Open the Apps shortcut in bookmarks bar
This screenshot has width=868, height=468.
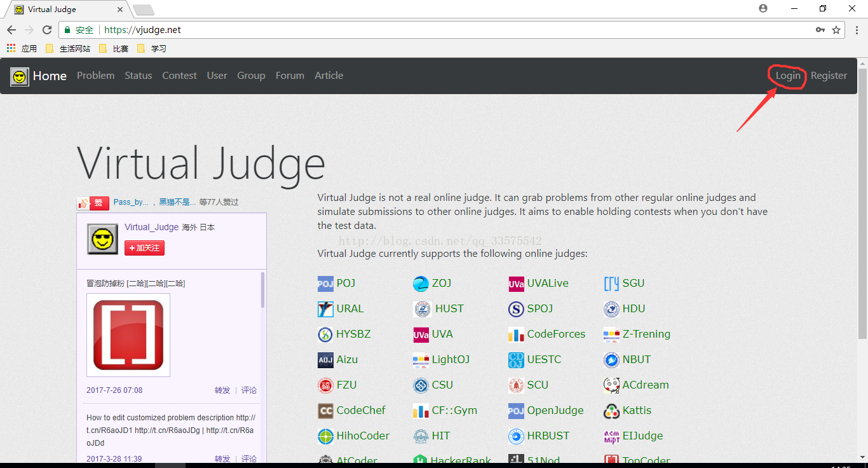pos(22,48)
